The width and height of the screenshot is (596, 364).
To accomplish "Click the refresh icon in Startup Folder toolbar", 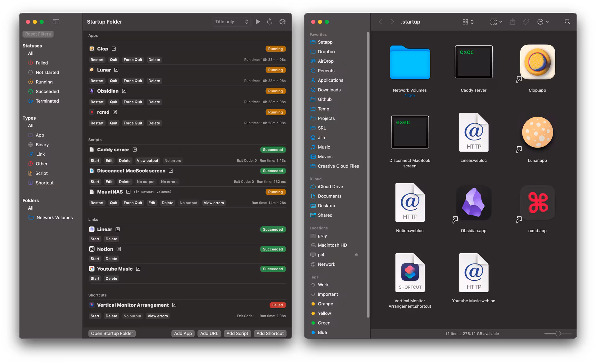I will pyautogui.click(x=269, y=22).
